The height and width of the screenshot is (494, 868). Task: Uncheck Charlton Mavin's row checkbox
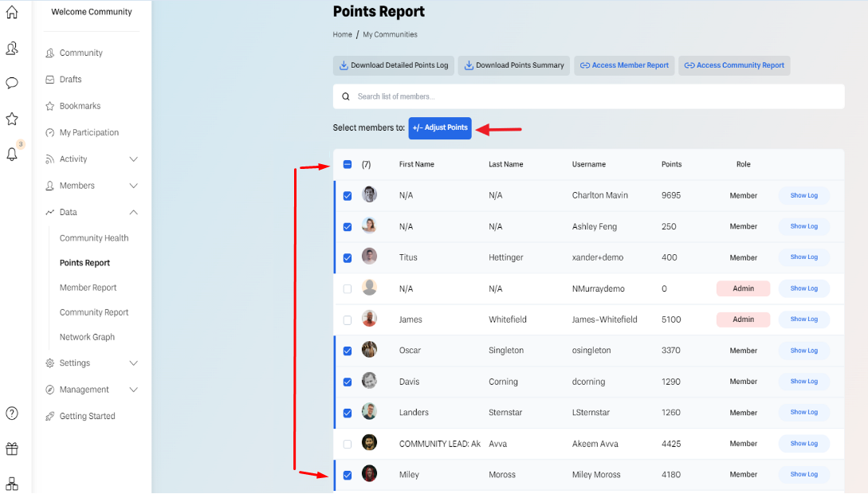pyautogui.click(x=347, y=196)
